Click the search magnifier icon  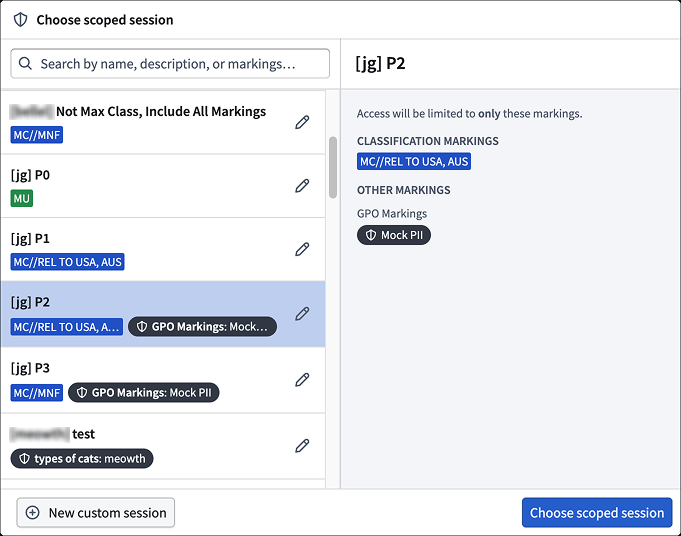[25, 63]
